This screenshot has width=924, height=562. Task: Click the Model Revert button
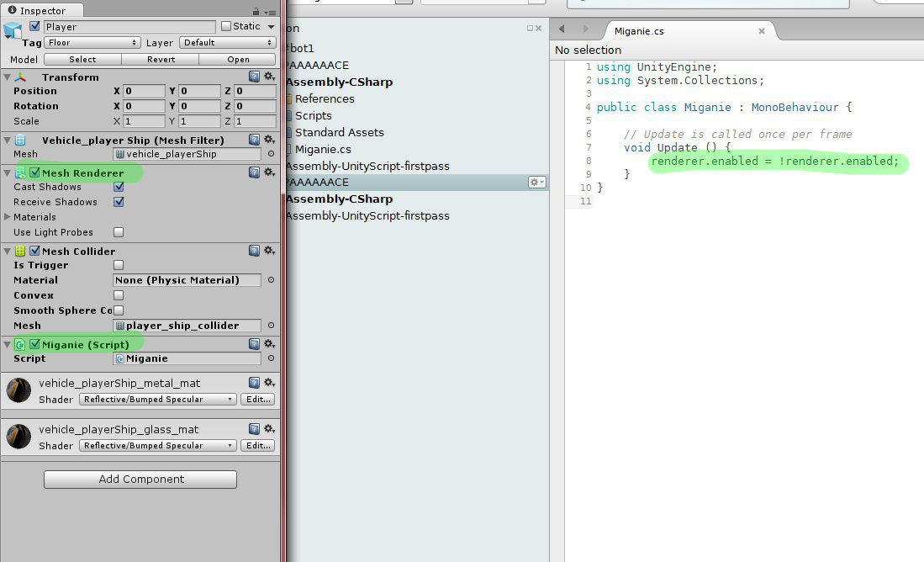[x=161, y=60]
